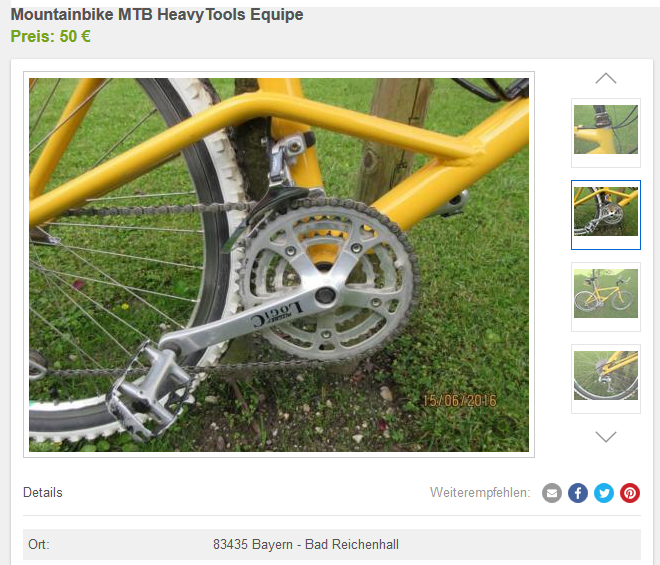Click the Mountainbike MTB HeavyTools Equipe title
This screenshot has width=660, height=565.
point(157,15)
